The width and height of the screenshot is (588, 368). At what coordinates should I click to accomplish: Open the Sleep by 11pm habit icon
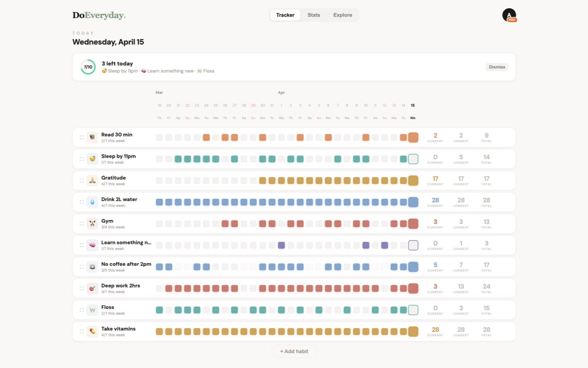(92, 159)
